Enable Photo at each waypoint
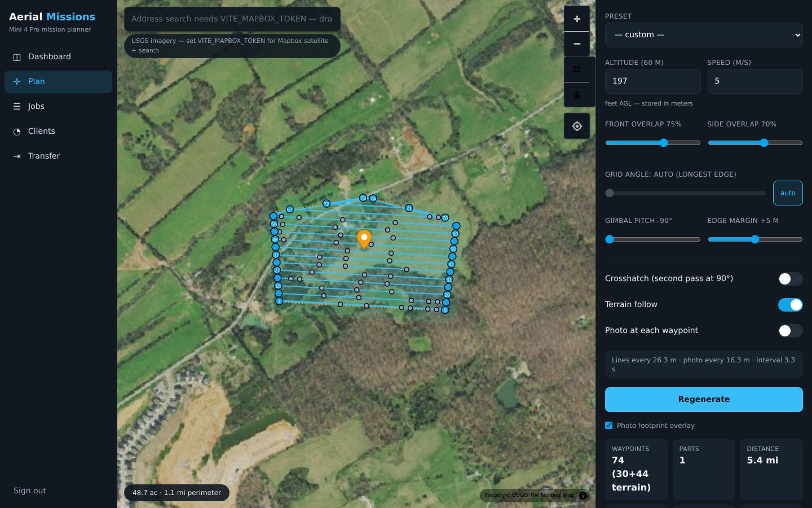Image resolution: width=812 pixels, height=508 pixels. click(790, 331)
